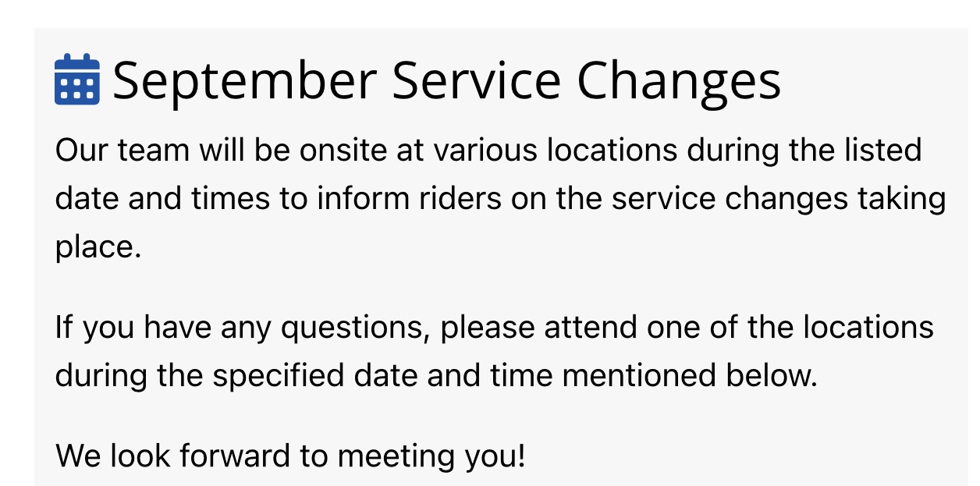Click the September Service Changes heading
Image resolution: width=980 pixels, height=486 pixels.
446,80
